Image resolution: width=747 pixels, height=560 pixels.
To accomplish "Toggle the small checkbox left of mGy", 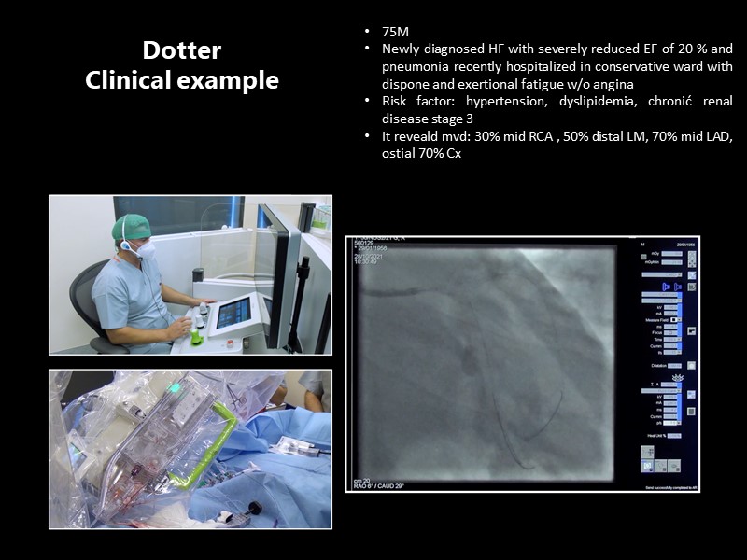I will click(642, 256).
